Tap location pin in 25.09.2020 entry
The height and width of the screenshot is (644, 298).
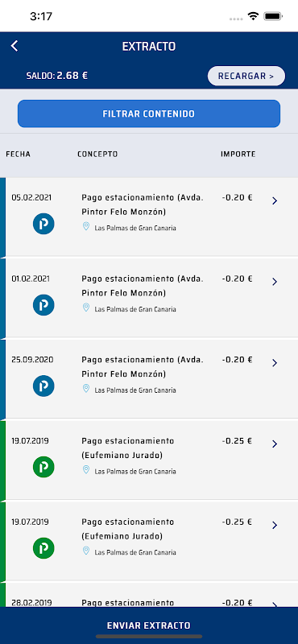[x=86, y=389]
